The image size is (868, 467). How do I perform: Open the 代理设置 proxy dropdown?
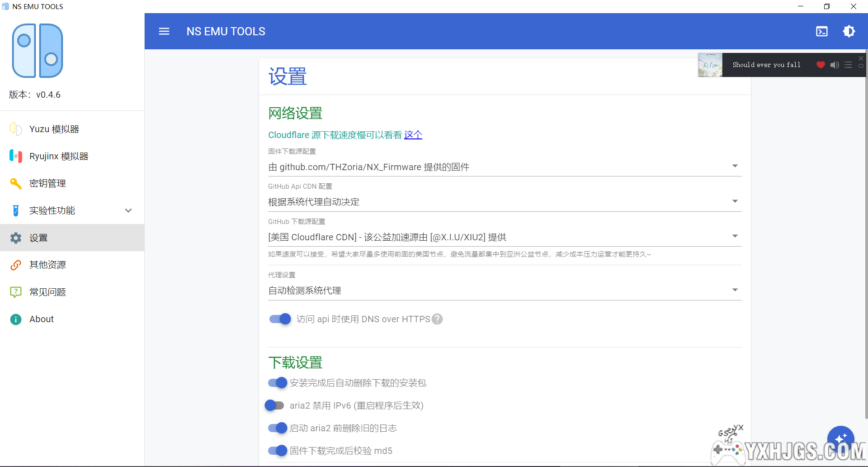click(504, 291)
